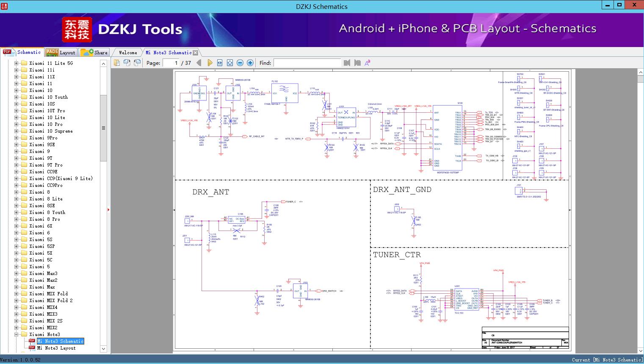This screenshot has height=364, width=644.
Task: Click the overlapping-pages icon just left of the Page label
Action: [x=137, y=63]
